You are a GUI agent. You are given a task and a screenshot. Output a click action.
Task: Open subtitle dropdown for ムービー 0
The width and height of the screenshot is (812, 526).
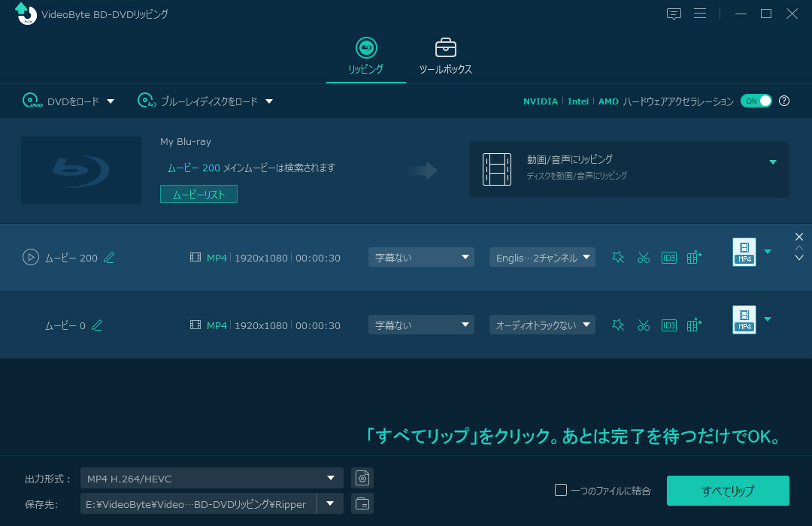click(x=421, y=325)
